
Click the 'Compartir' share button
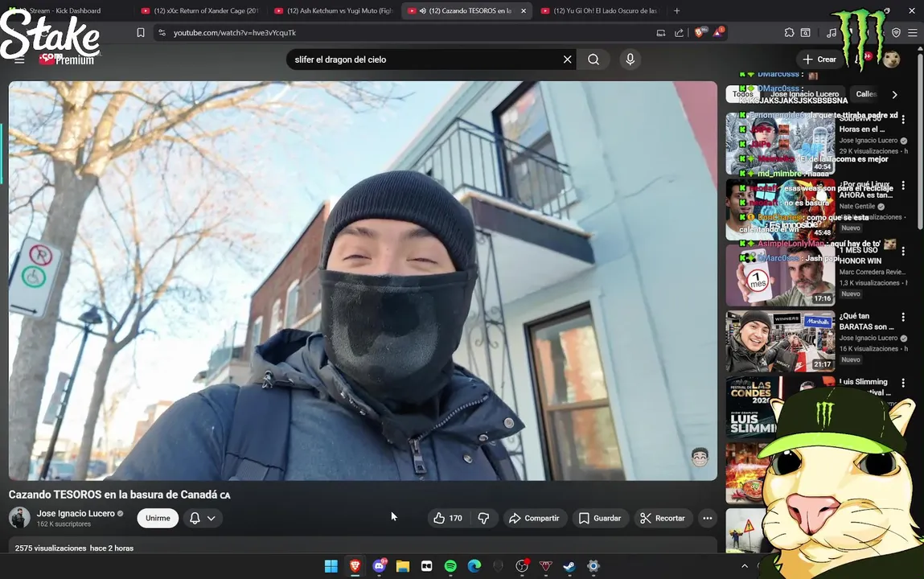[x=535, y=519]
